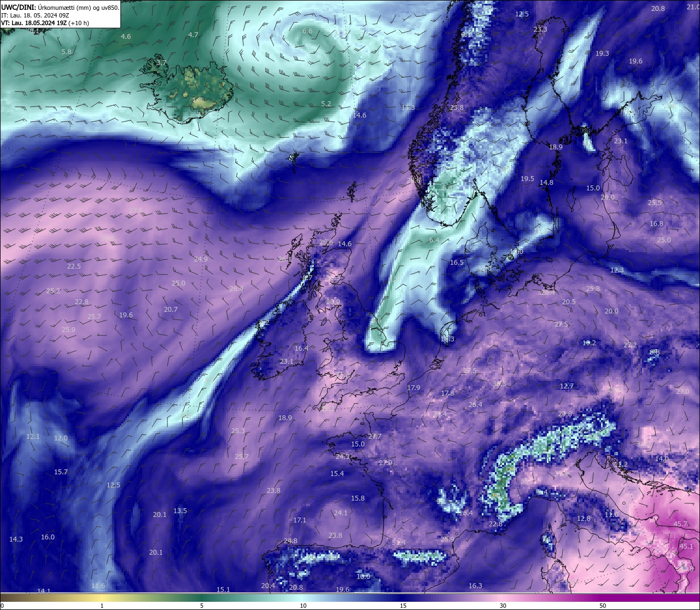Click the map value 15.8

pyautogui.click(x=358, y=498)
